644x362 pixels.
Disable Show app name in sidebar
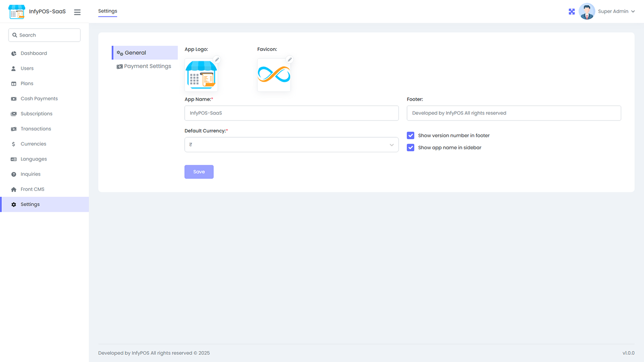[x=411, y=147]
